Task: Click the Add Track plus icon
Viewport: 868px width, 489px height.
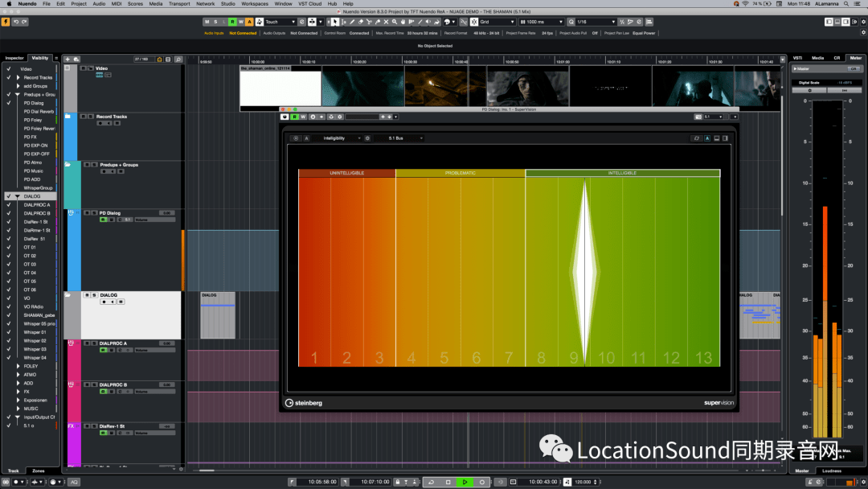Action: (x=68, y=60)
